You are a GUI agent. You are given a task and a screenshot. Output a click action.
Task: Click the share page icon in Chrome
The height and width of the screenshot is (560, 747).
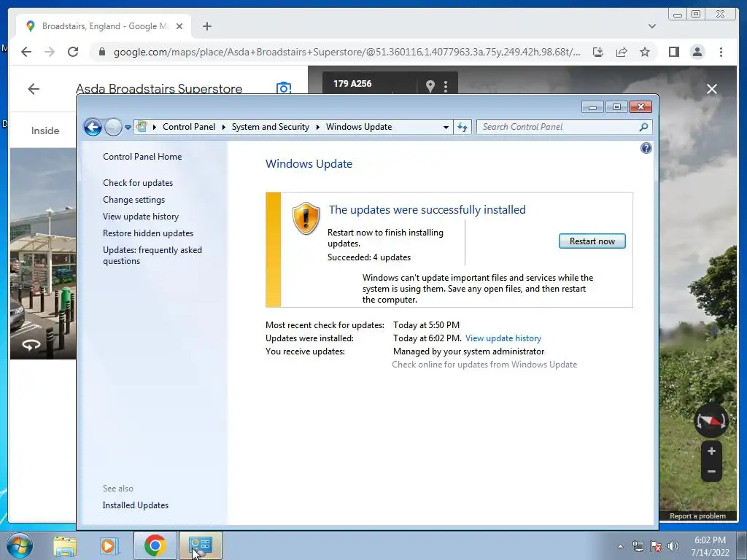click(x=622, y=52)
